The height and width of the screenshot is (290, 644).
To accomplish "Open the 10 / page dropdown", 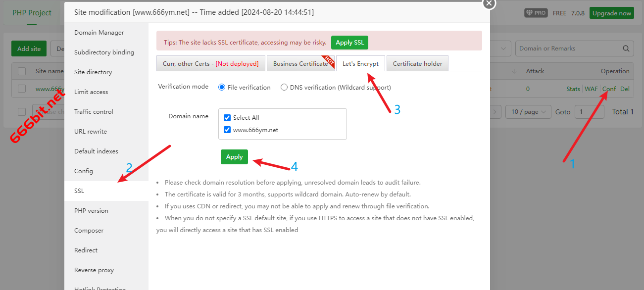I will click(528, 112).
